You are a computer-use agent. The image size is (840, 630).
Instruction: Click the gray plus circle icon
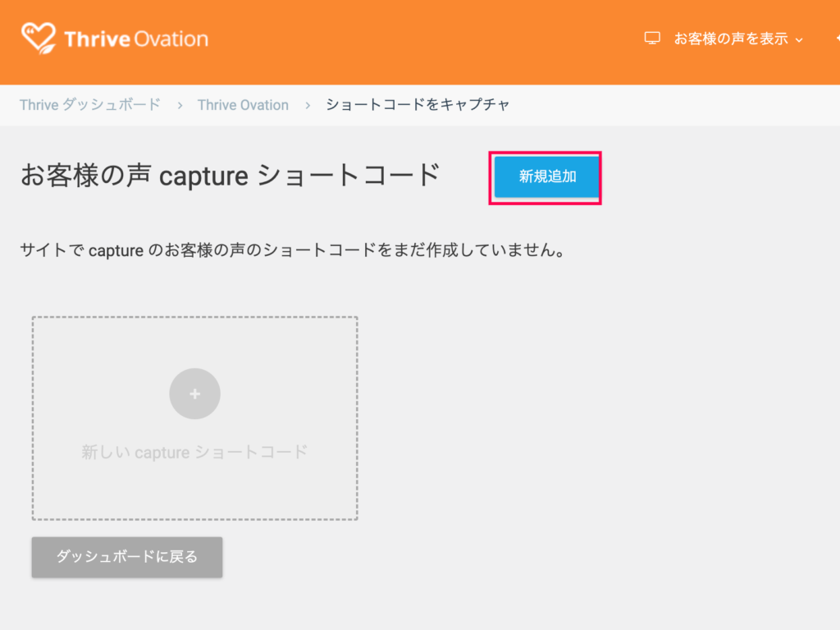pos(194,394)
